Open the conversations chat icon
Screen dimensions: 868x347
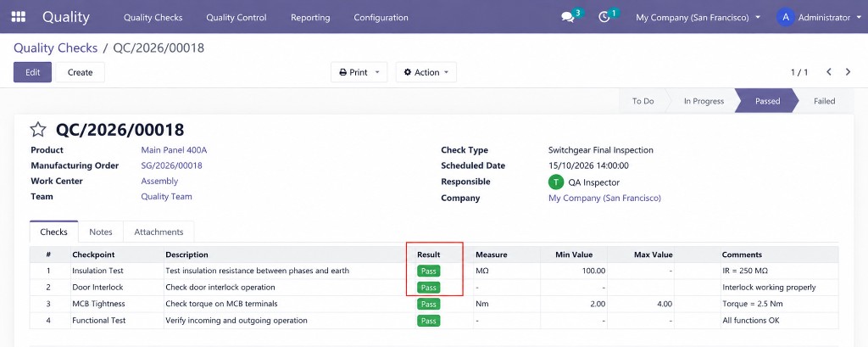point(568,17)
